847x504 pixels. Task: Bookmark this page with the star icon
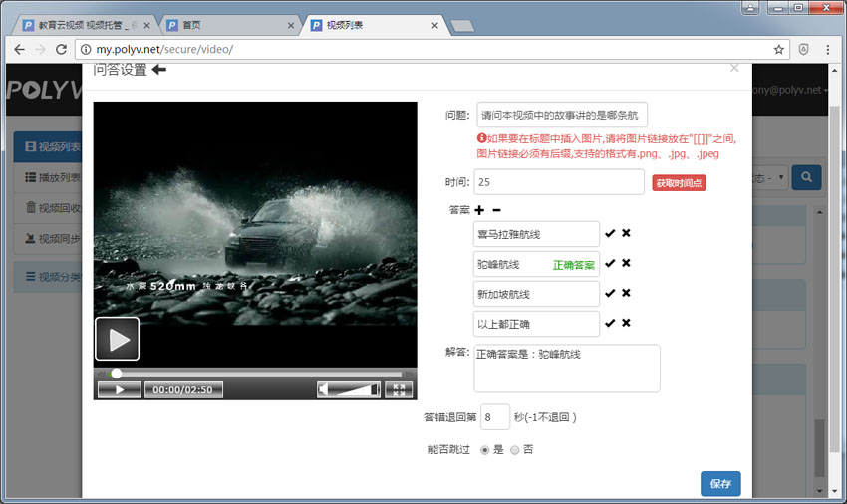[x=779, y=49]
